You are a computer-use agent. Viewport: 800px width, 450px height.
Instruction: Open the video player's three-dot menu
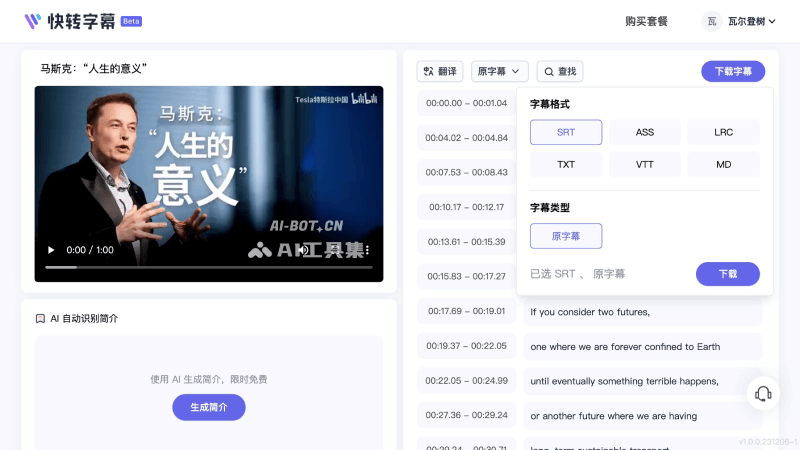pos(367,250)
